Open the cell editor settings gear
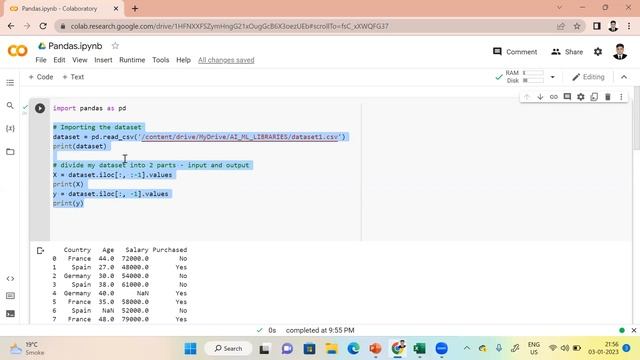This screenshot has height=360, width=640. point(580,97)
